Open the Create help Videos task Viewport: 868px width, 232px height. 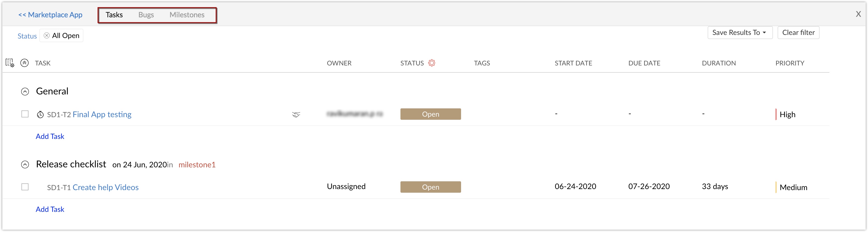tap(105, 187)
